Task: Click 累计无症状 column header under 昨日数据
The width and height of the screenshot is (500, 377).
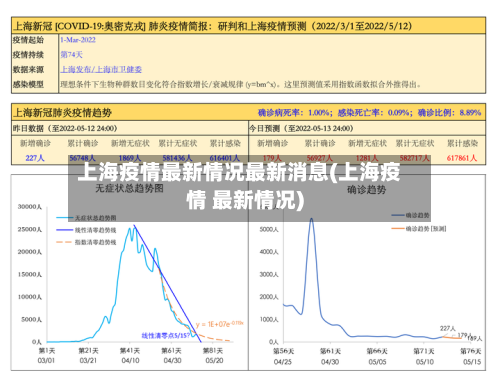Action: point(178,143)
